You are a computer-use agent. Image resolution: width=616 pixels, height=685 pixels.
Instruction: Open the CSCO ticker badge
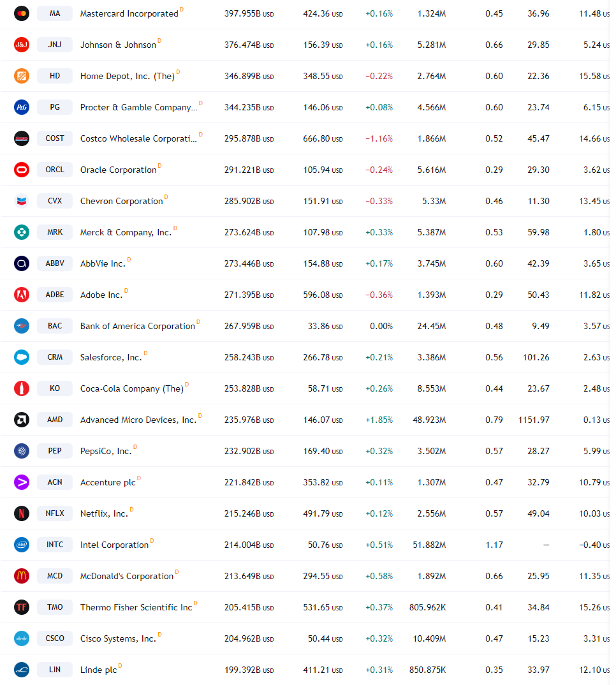click(55, 638)
